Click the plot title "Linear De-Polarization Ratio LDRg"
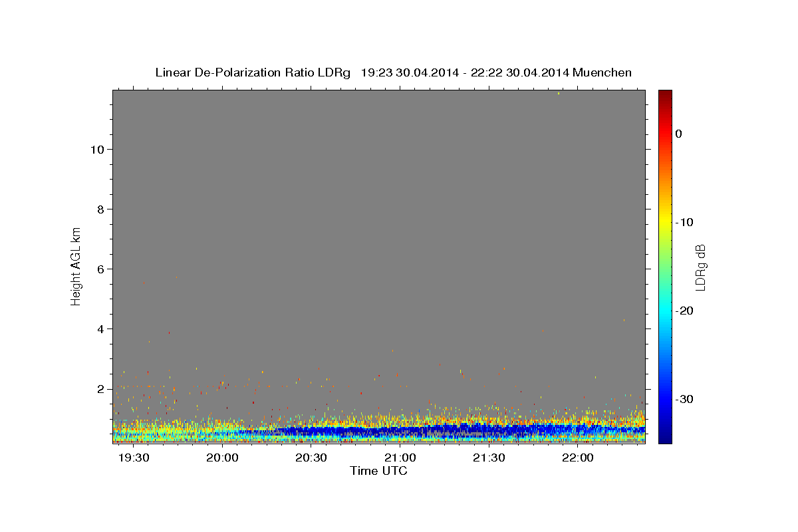Screen dimensions: 798x532 click(253, 72)
